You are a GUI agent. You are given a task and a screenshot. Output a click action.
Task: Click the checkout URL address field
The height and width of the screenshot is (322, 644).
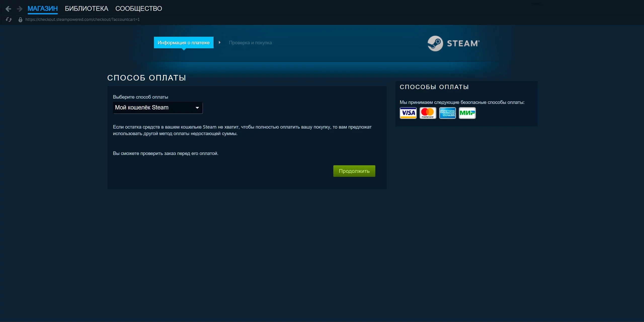pyautogui.click(x=83, y=19)
